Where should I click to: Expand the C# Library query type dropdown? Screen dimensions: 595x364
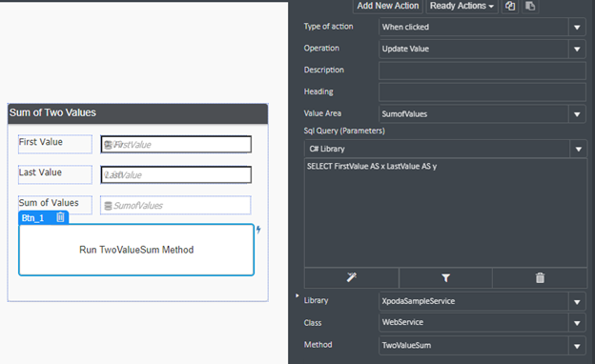(578, 149)
